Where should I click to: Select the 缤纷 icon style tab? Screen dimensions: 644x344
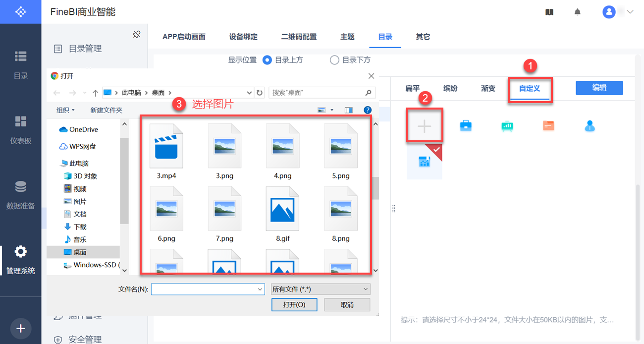coord(450,88)
